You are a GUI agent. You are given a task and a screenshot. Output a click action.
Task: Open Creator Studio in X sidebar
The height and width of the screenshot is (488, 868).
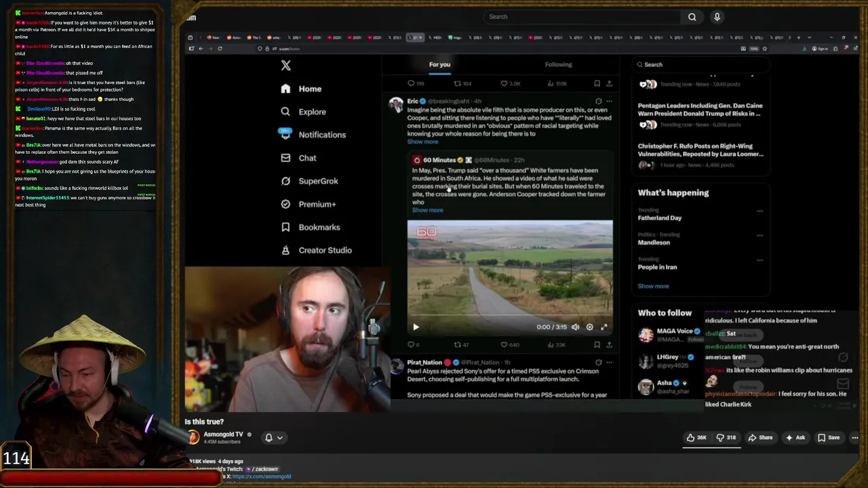(316, 250)
